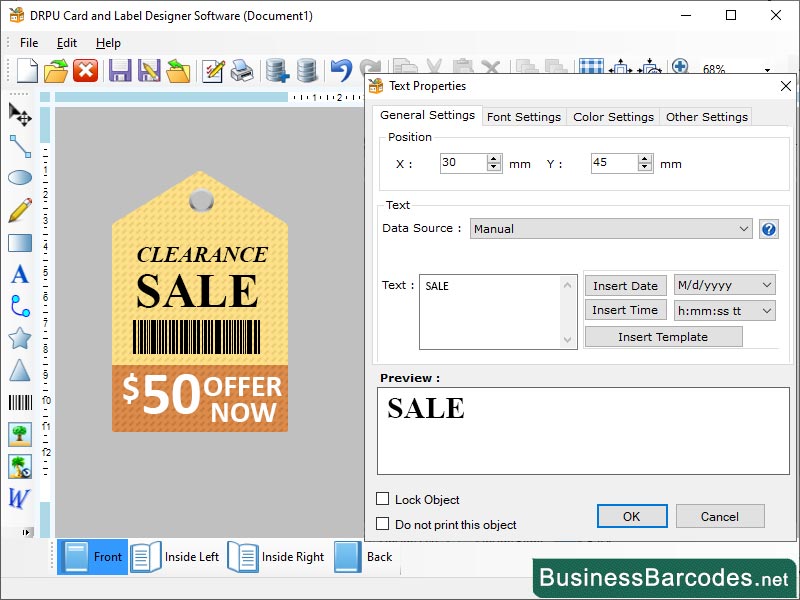Click Save As floppy with pencil icon
The width and height of the screenshot is (800, 600).
(149, 70)
